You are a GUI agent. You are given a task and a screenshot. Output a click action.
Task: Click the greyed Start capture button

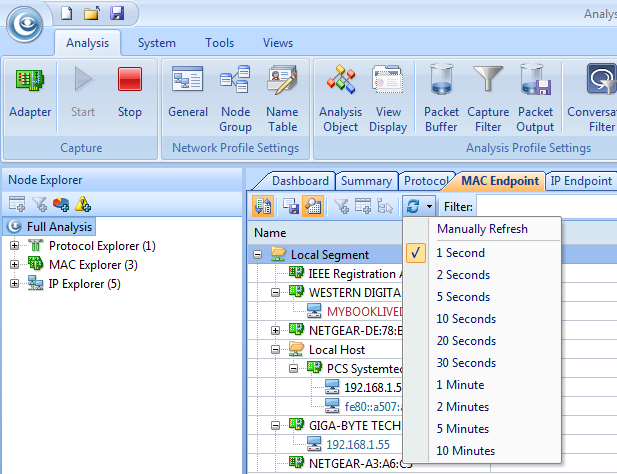(x=83, y=94)
